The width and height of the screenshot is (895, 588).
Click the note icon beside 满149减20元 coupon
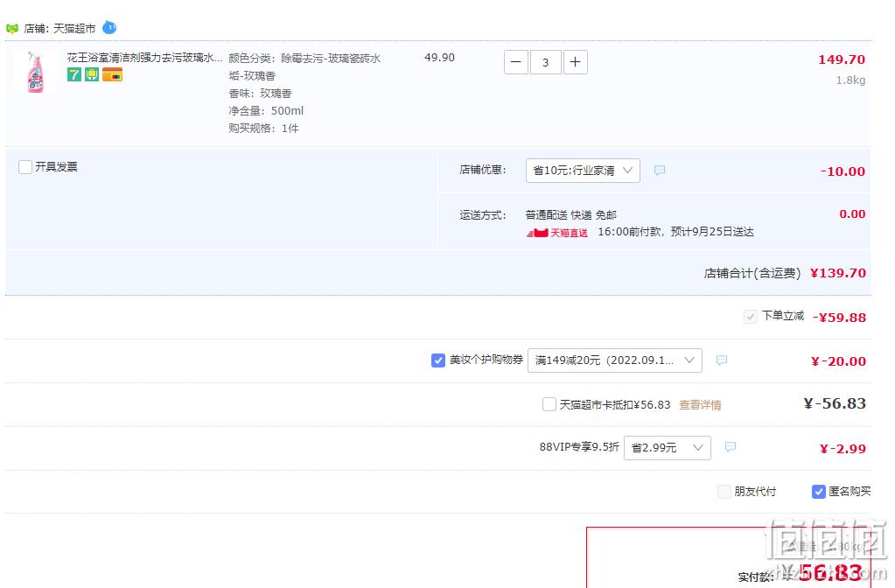click(722, 360)
